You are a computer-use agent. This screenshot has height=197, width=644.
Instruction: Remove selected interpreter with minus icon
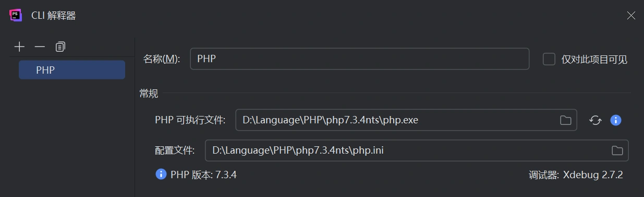click(x=40, y=47)
